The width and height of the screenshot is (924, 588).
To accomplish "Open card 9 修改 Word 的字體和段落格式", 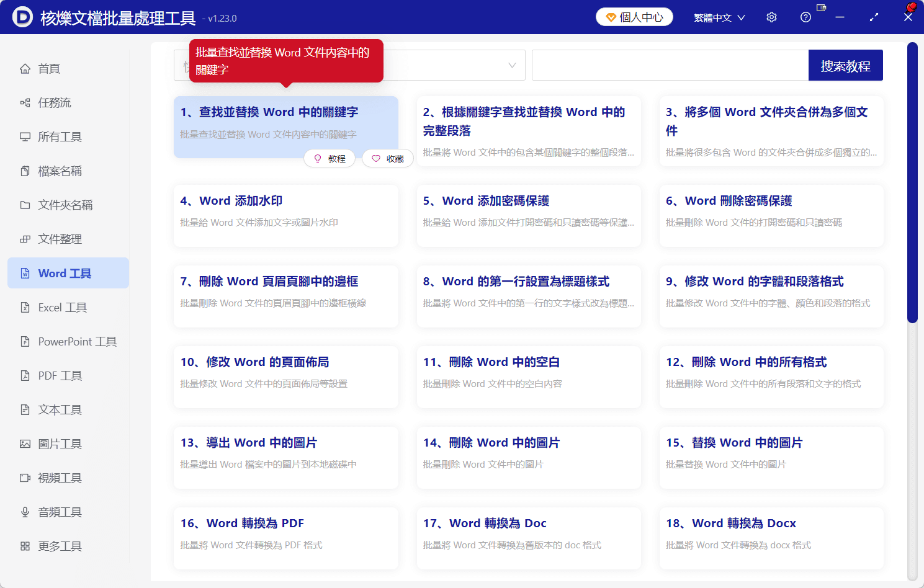I will [x=771, y=296].
